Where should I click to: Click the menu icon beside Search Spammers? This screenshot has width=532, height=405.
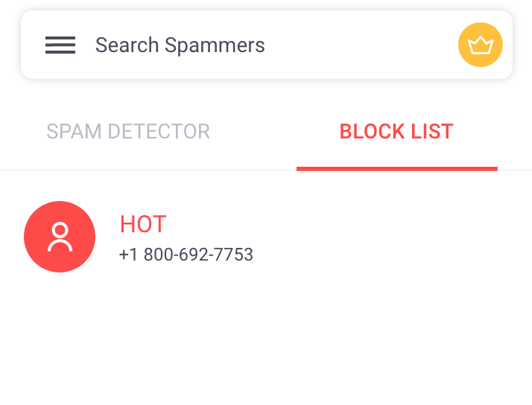pos(60,45)
